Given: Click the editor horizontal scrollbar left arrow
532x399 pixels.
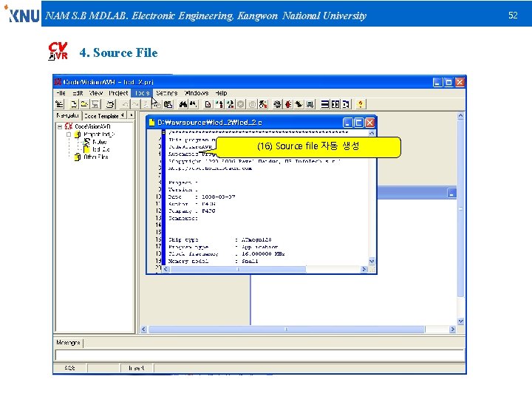Looking at the screenshot, I should (166, 269).
